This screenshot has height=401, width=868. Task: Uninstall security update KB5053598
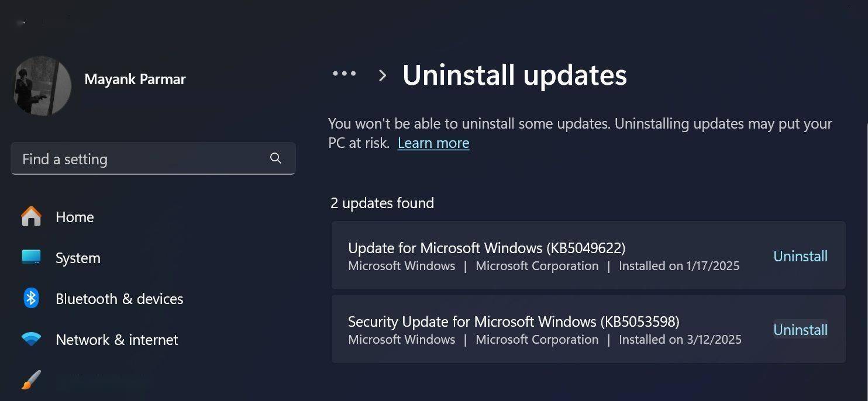point(800,330)
